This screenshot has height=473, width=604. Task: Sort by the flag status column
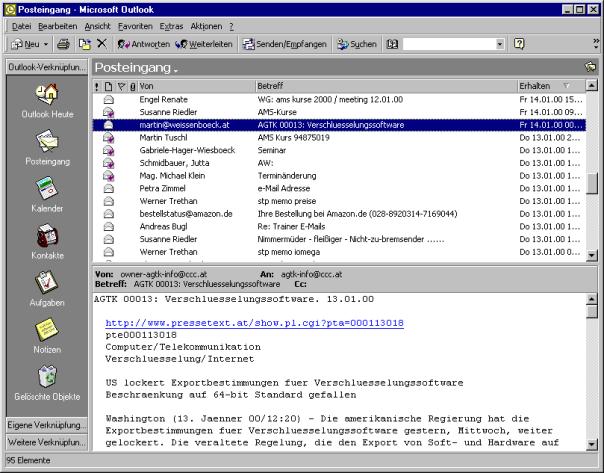tap(121, 86)
